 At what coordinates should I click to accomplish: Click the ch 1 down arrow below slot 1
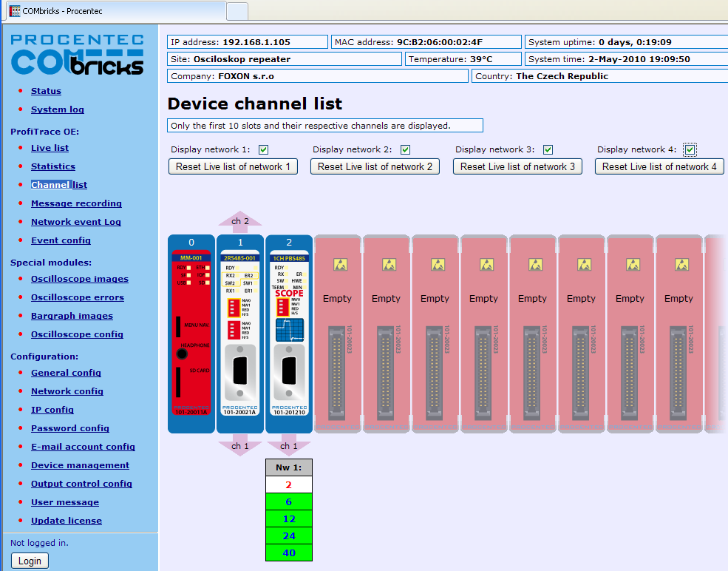(240, 445)
